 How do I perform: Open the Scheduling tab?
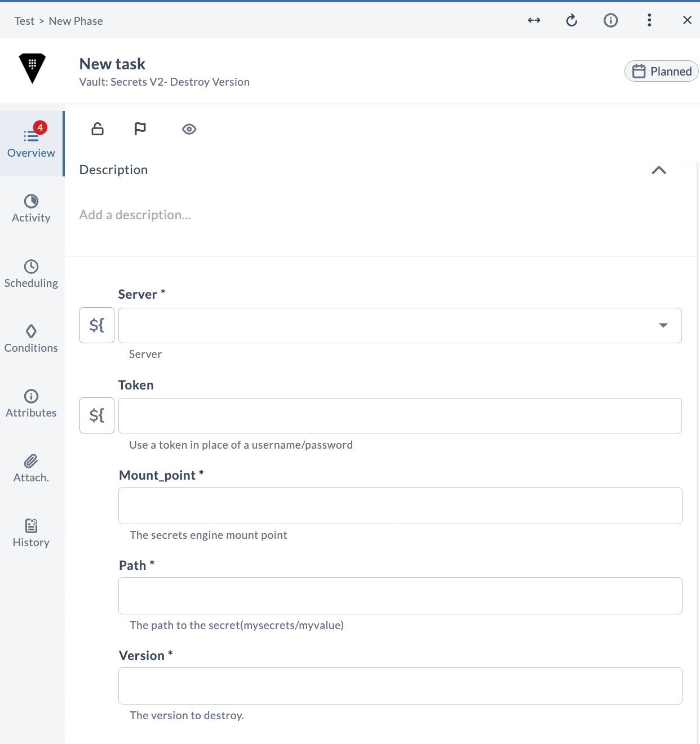31,274
